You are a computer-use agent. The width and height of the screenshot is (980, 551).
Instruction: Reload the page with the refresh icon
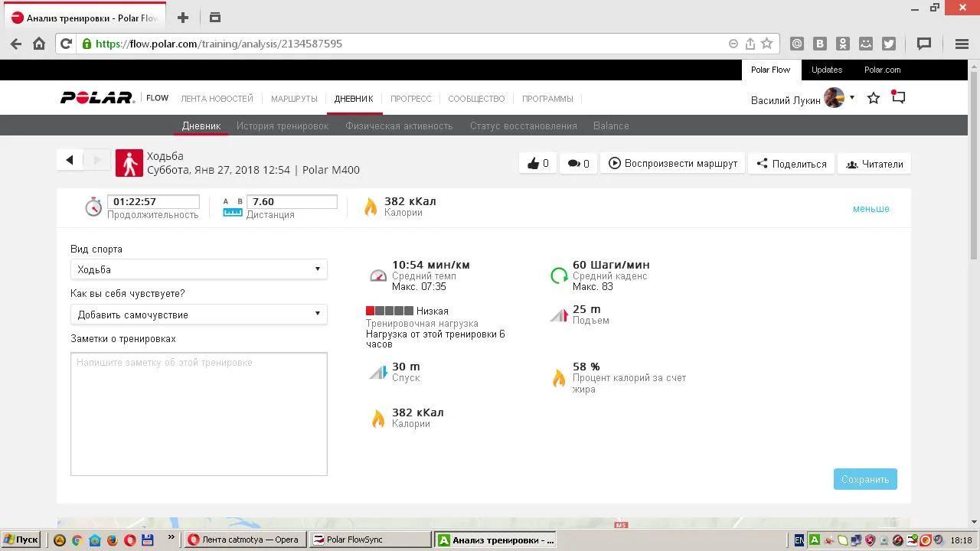pyautogui.click(x=66, y=44)
